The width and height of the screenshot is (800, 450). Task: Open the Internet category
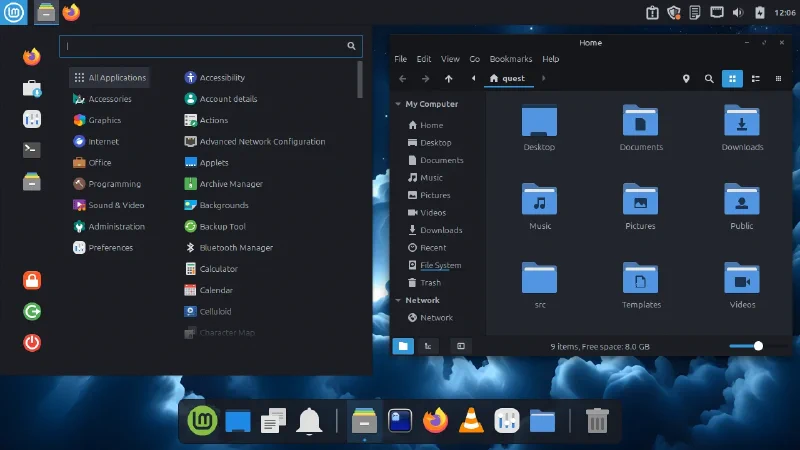click(x=96, y=141)
